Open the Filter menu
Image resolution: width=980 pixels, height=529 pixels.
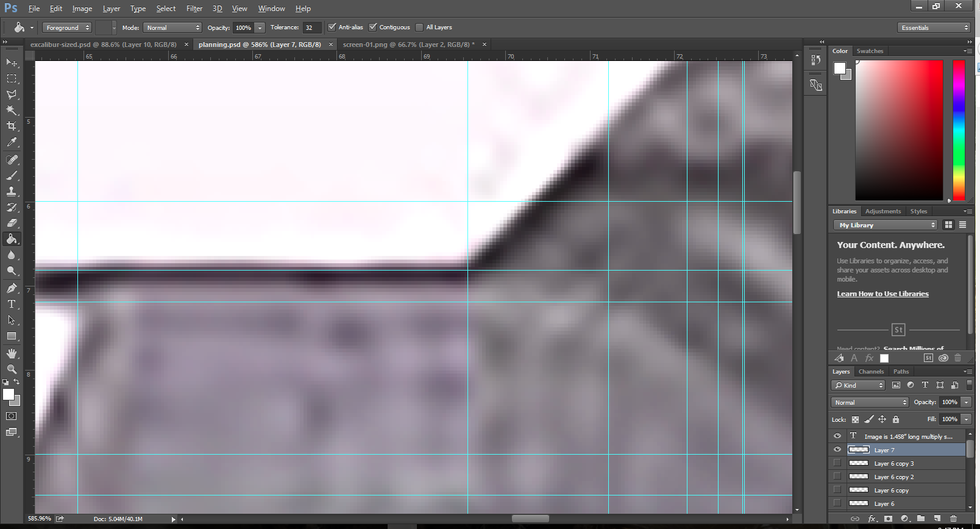[194, 9]
